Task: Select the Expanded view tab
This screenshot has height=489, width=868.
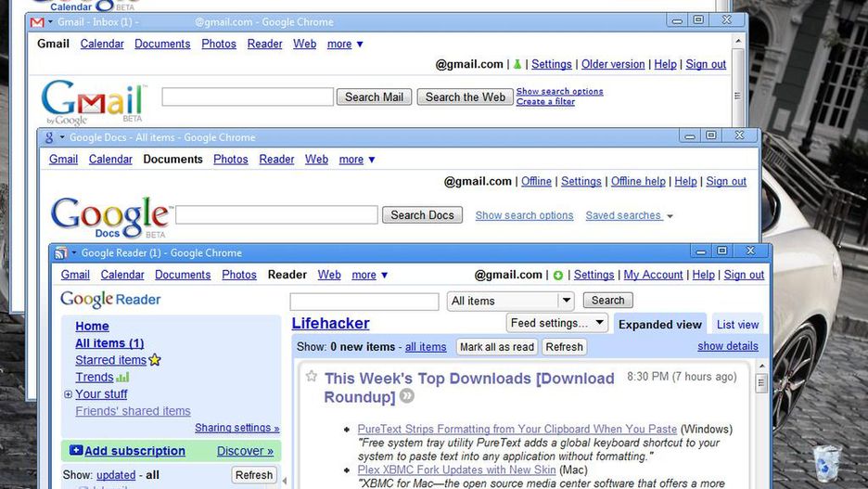Action: [x=660, y=325]
